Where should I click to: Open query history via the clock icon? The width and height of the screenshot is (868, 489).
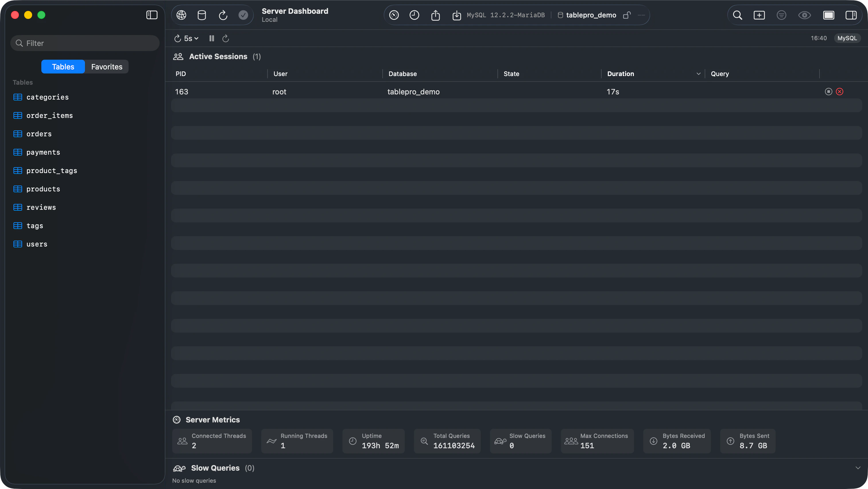(414, 15)
